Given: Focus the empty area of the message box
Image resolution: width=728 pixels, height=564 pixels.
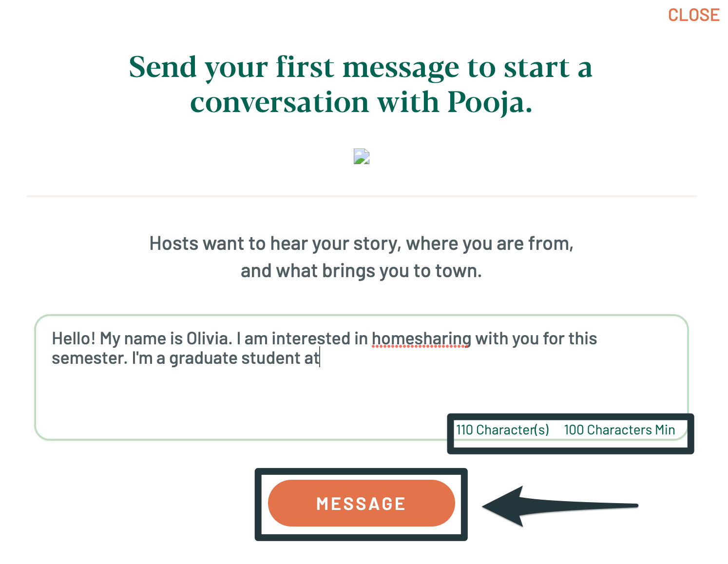Looking at the screenshot, I should (244, 399).
